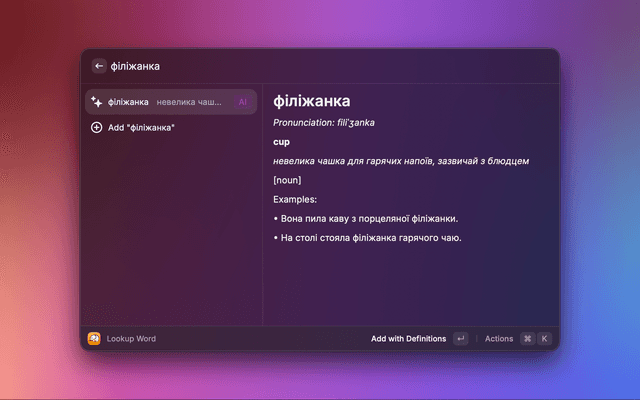The image size is (640, 400).
Task: Click Add with Definitions
Action: (408, 339)
